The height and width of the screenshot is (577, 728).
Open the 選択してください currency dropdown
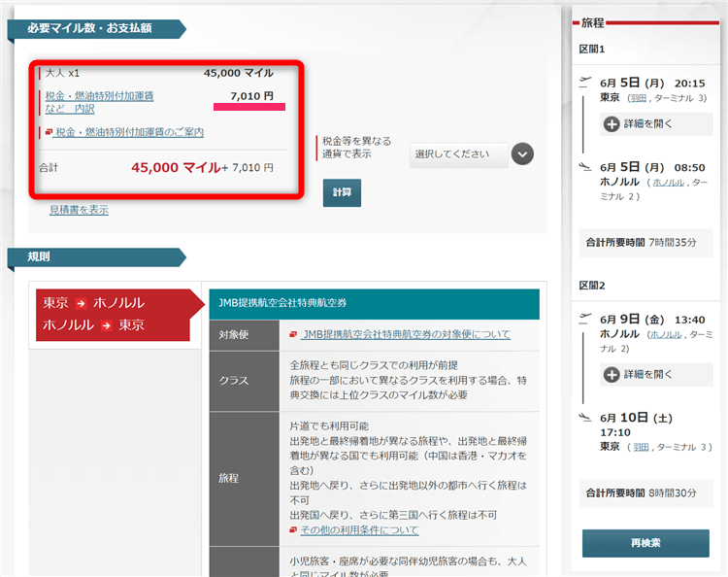point(458,153)
